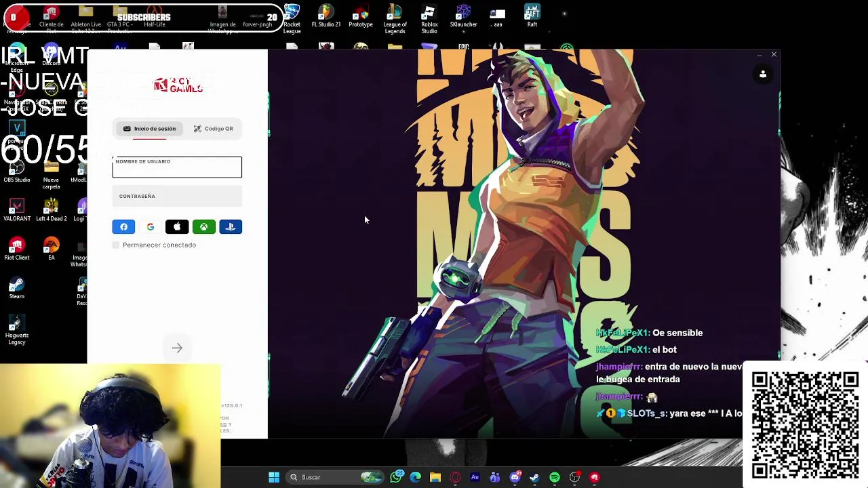Image resolution: width=868 pixels, height=488 pixels.
Task: Open Roblox Studio desktop shortcut
Action: point(429,19)
